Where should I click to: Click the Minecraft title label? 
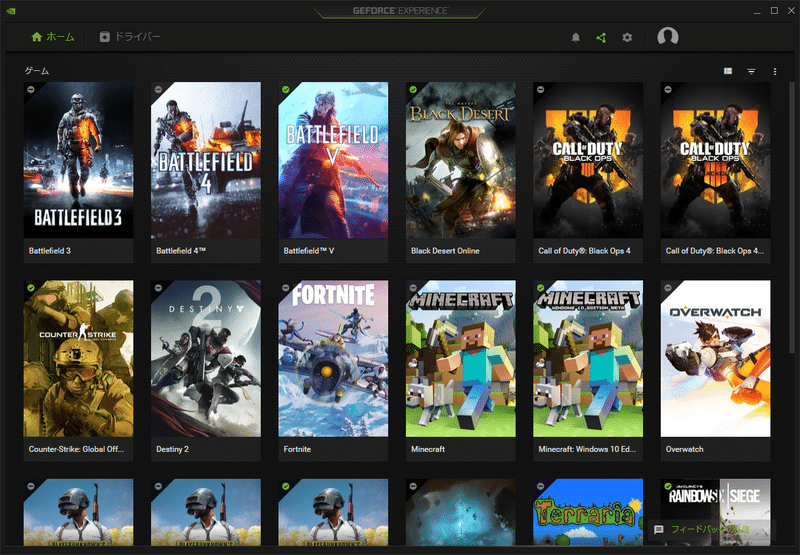click(x=428, y=449)
